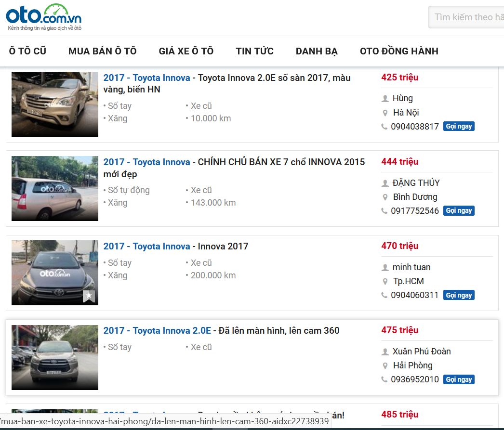Click the location text 'Hải Phòng'
Viewport: 504px width, 430px height.
pyautogui.click(x=413, y=365)
